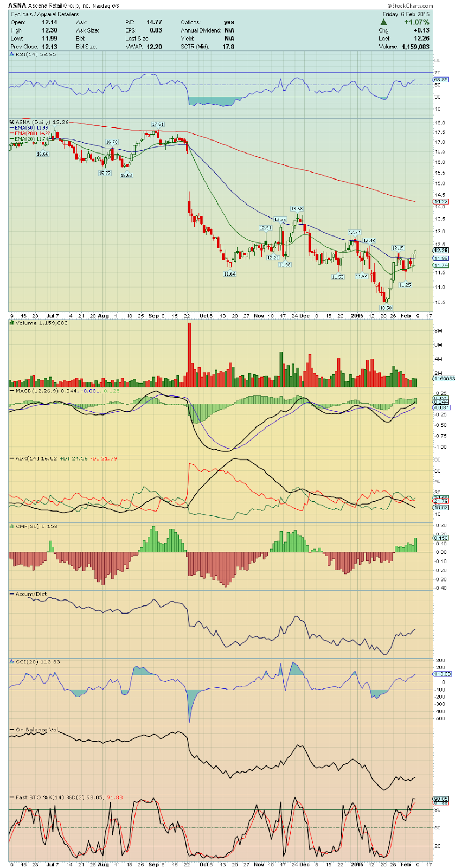Click the 113.83 CCI axis value tag
Viewport: 455px width, 868px height.
[442, 674]
